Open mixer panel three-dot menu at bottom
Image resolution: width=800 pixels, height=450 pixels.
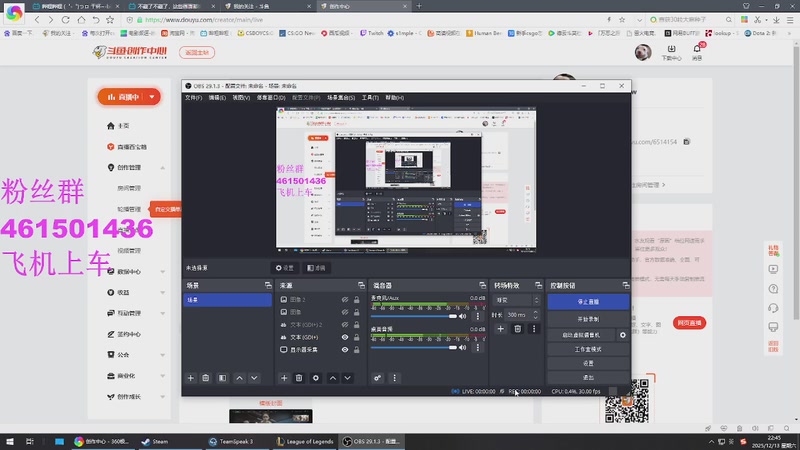(394, 378)
